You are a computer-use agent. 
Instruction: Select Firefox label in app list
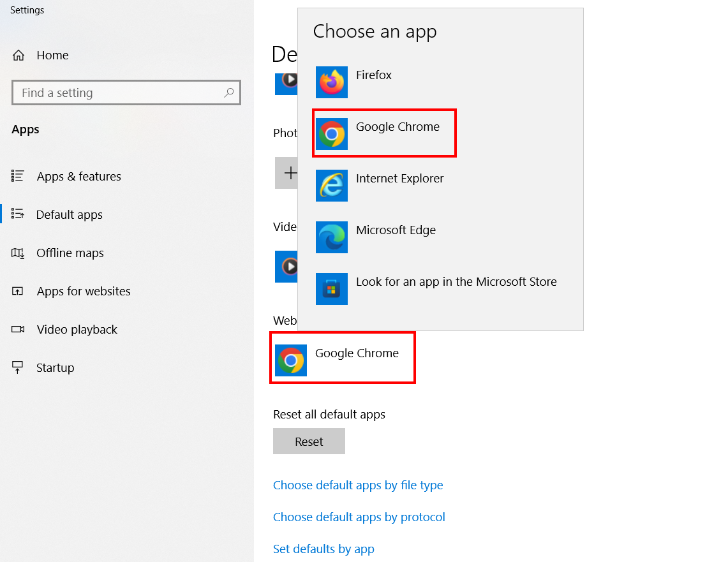(374, 75)
